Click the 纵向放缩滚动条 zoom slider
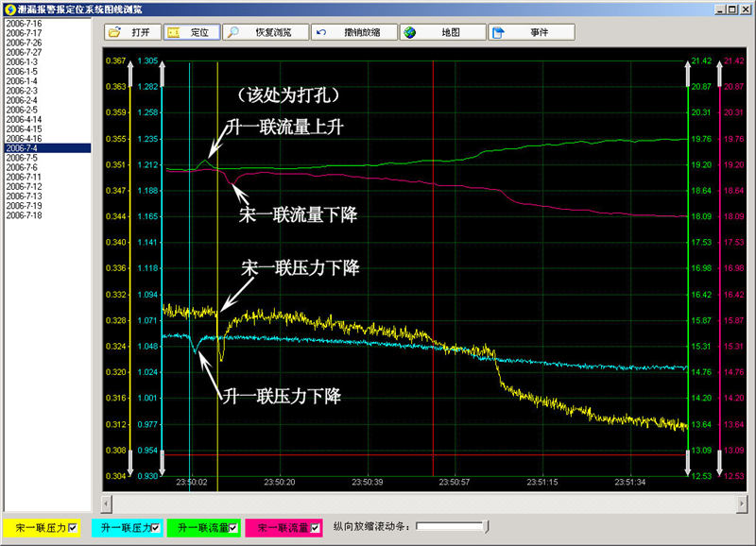The width and height of the screenshot is (756, 546). coord(446,526)
